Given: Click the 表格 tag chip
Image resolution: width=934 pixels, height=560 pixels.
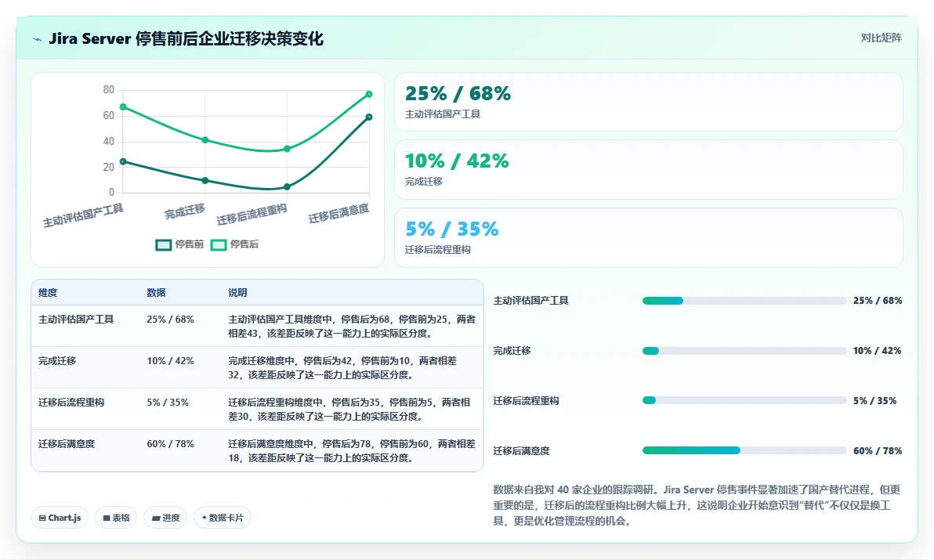Looking at the screenshot, I should [116, 518].
